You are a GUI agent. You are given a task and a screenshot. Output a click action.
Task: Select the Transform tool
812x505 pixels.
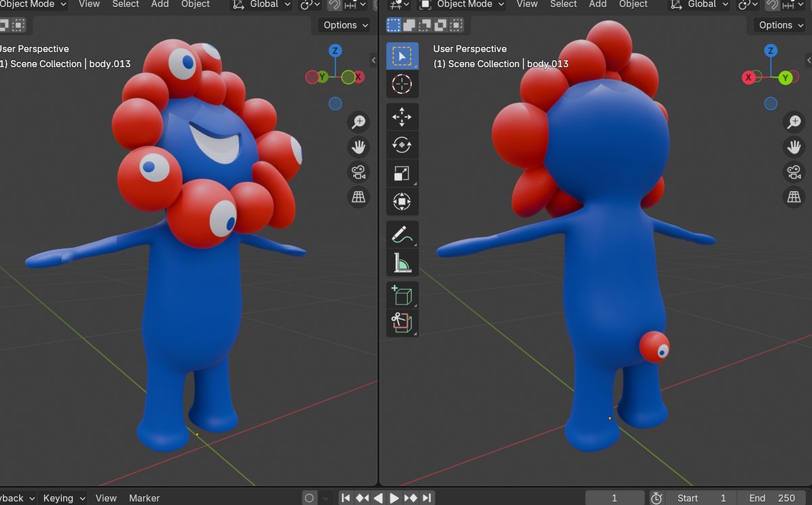[x=402, y=201]
